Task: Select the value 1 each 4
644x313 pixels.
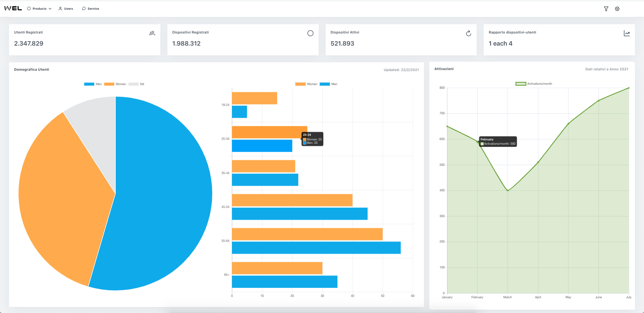Action: click(x=500, y=44)
